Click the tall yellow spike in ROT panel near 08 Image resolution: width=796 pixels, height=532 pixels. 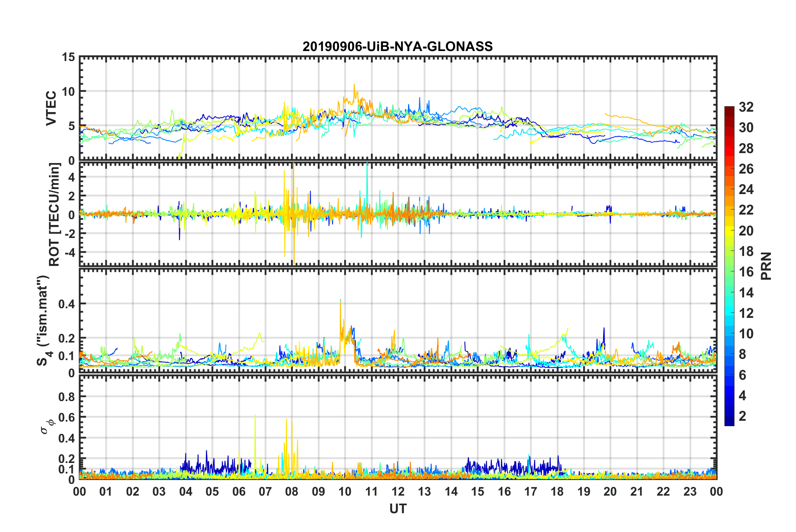294,213
